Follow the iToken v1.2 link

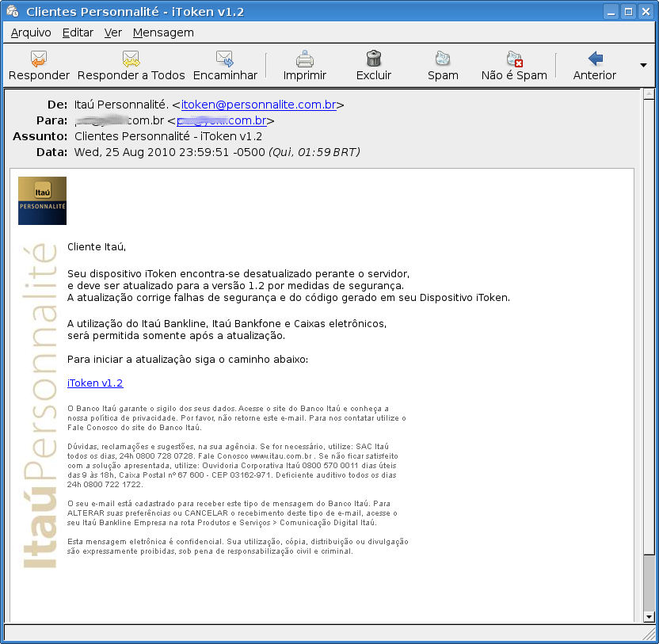coord(95,383)
